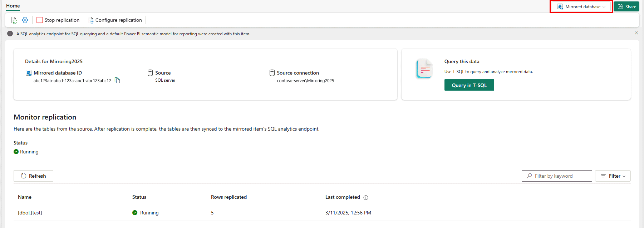The height and width of the screenshot is (228, 644).
Task: Dismiss the SQL analytics endpoint notification
Action: (x=636, y=33)
